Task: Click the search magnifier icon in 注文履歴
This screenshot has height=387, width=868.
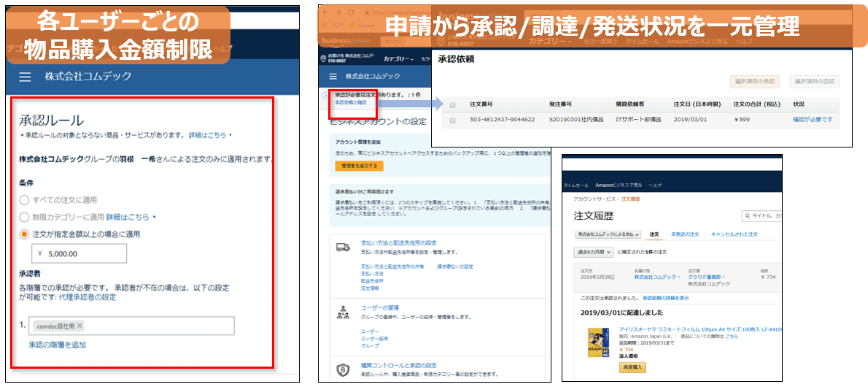Action: pyautogui.click(x=747, y=215)
